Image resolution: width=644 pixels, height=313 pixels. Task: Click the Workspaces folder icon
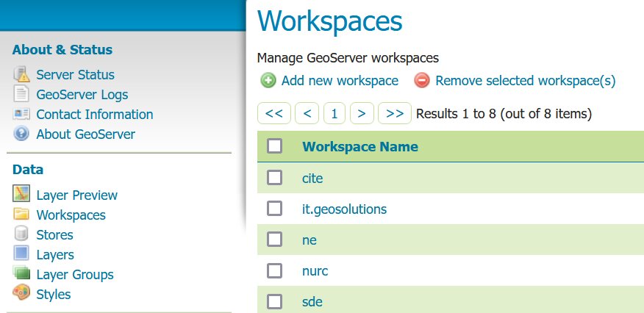[21, 214]
